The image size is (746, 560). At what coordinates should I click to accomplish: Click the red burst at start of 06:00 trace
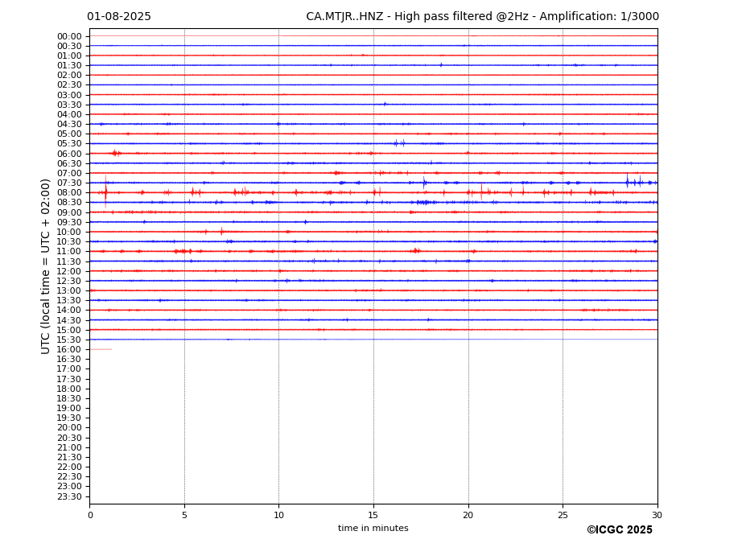point(116,153)
